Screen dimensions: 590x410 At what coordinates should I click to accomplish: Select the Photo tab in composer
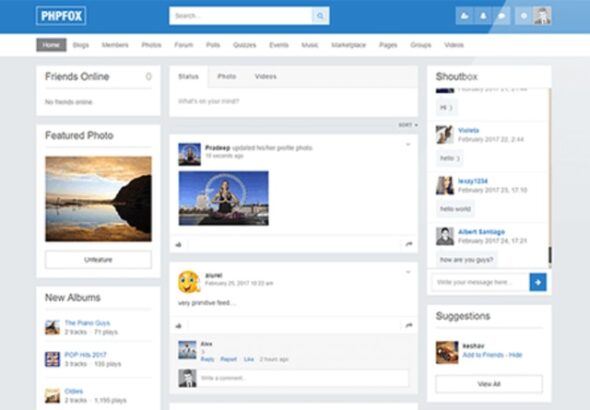pos(227,76)
